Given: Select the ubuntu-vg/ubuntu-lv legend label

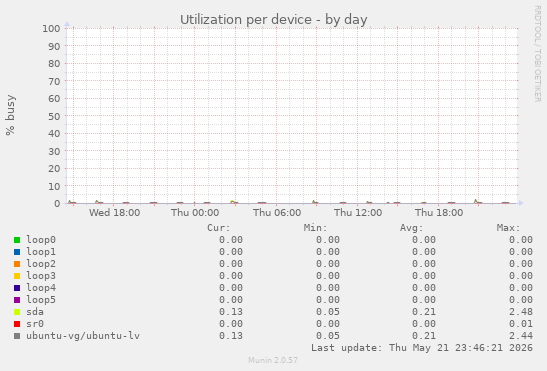Looking at the screenshot, I should (83, 336).
